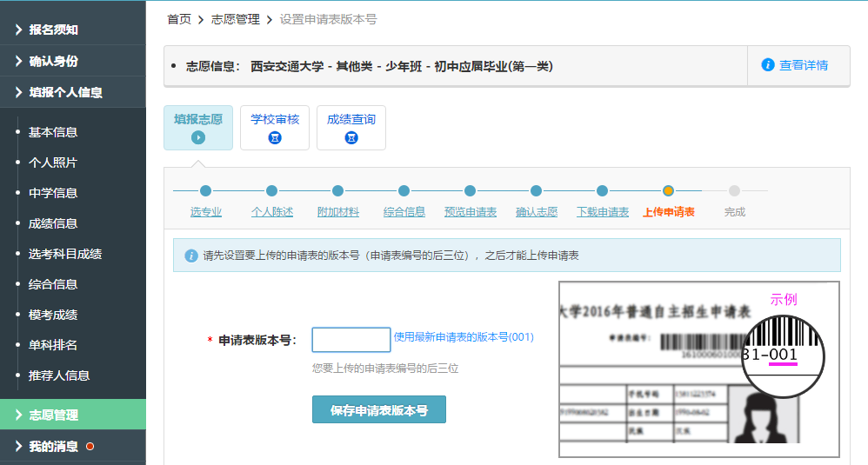Click the orange 上传申请表 step circle
Viewport: 868px width, 465px height.
(x=668, y=191)
